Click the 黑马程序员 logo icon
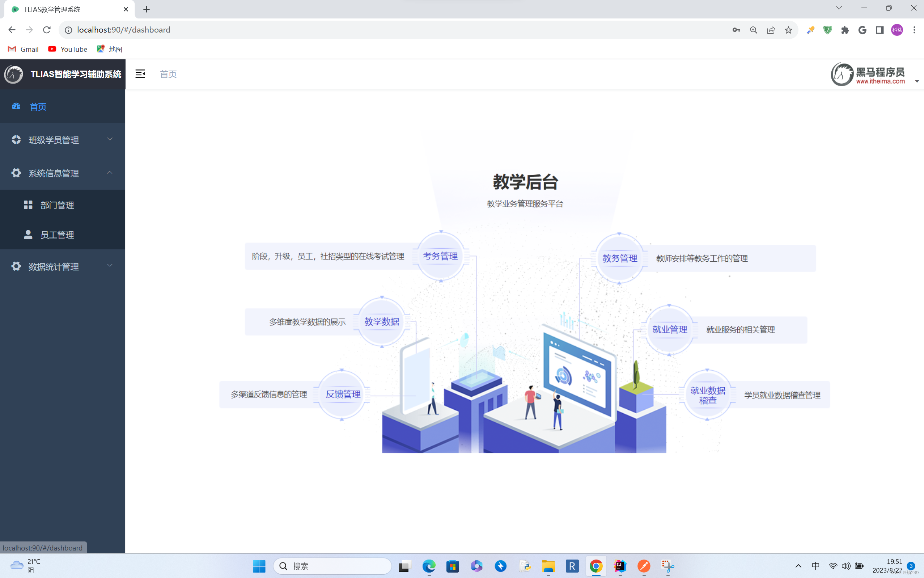 point(840,75)
